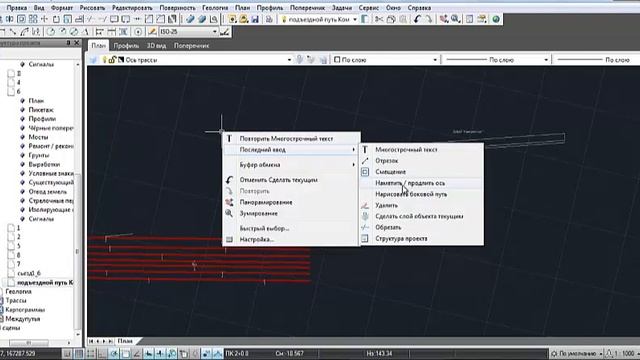Open the middle По слою linetype dropdown
The image size is (640, 360).
click(x=546, y=60)
